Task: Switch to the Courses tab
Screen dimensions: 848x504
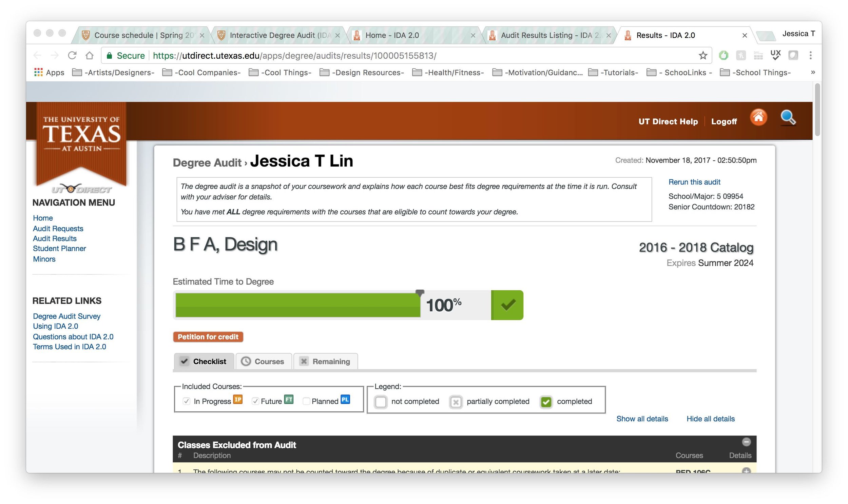Action: click(264, 361)
